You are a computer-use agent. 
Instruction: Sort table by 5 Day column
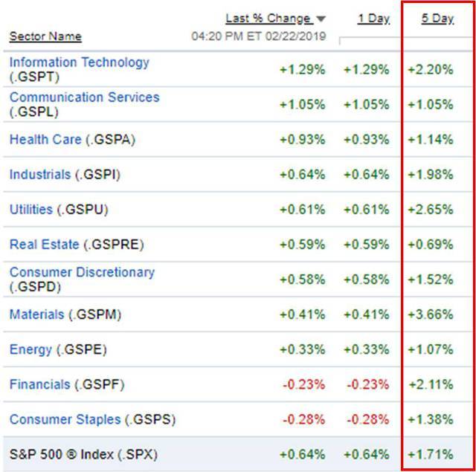[x=437, y=19]
